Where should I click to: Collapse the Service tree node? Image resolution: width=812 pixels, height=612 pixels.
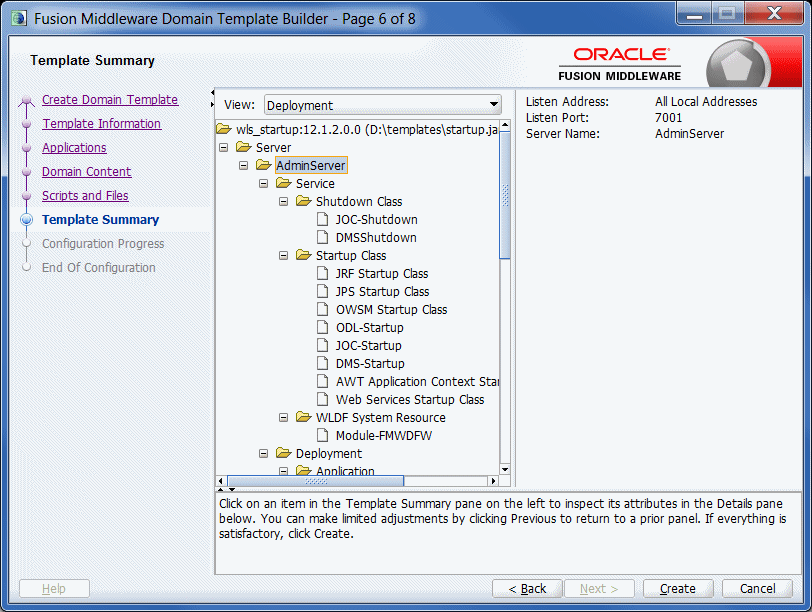point(264,183)
